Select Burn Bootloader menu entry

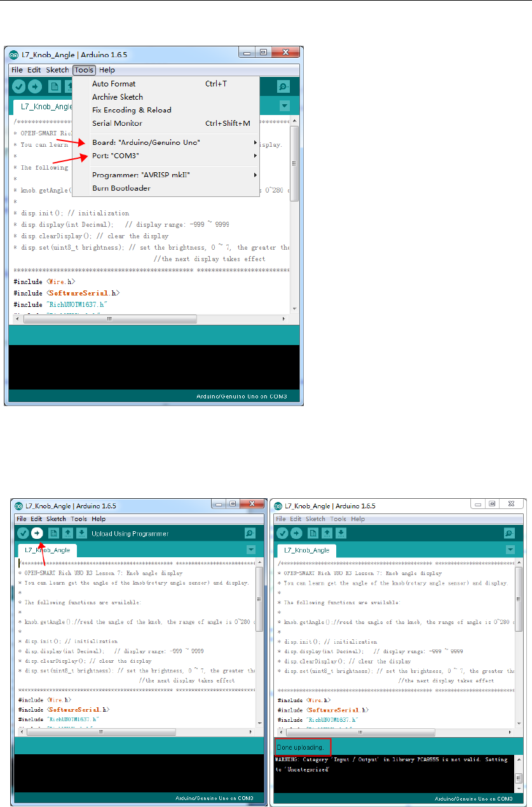click(x=166, y=188)
